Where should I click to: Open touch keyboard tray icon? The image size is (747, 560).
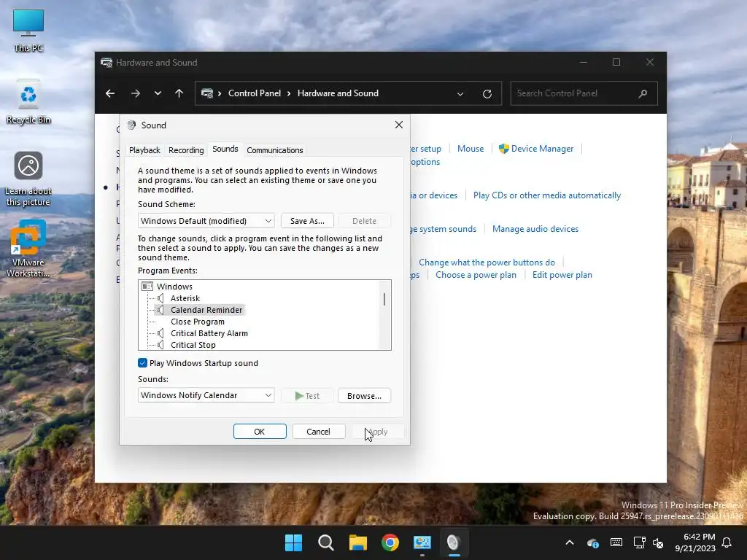click(616, 542)
